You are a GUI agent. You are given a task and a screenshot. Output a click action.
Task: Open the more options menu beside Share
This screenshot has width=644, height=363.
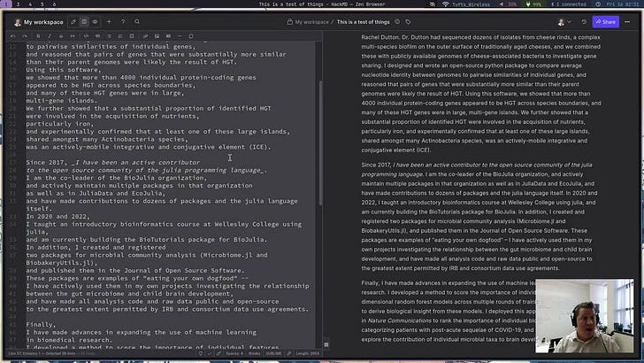[627, 22]
